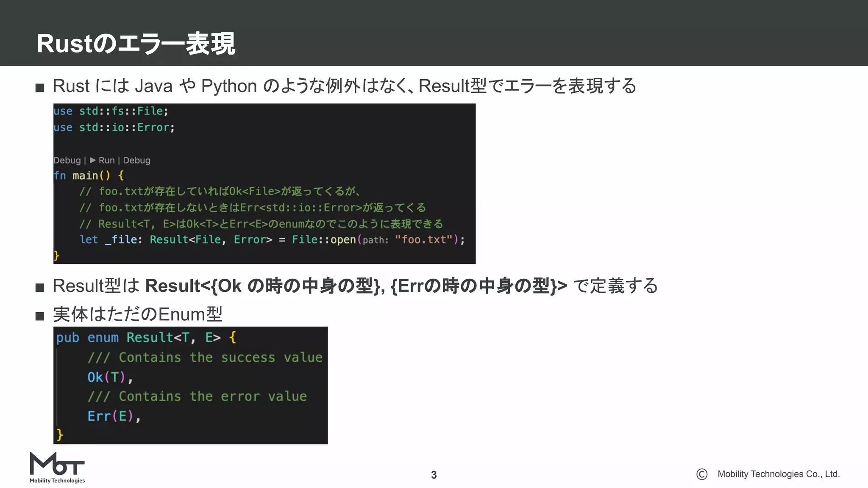Click the "pub enum Result<T, E> {" line

coord(146,338)
